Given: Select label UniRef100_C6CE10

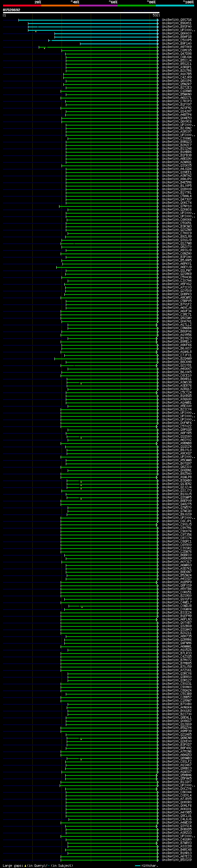Looking at the screenshot, I should pyautogui.click(x=177, y=375).
